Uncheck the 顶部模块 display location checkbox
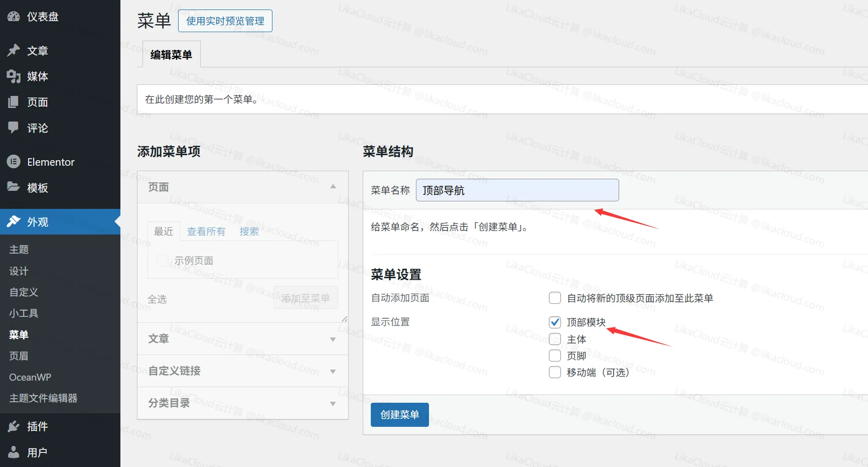Image resolution: width=868 pixels, height=467 pixels. pos(554,322)
